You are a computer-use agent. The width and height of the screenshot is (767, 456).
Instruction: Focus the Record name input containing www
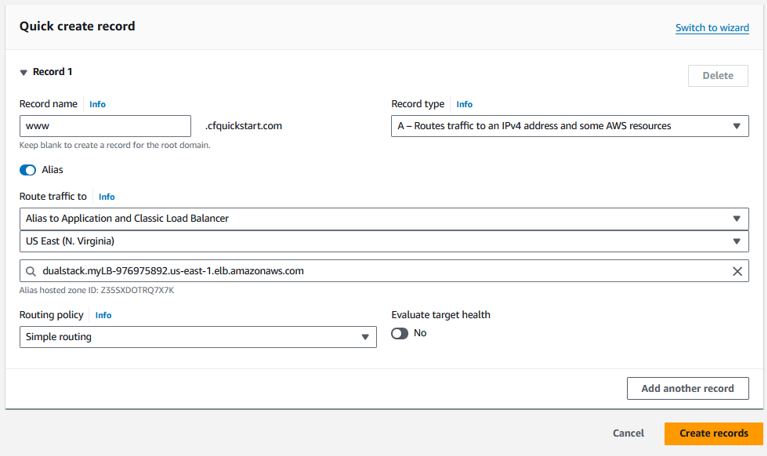click(x=105, y=126)
